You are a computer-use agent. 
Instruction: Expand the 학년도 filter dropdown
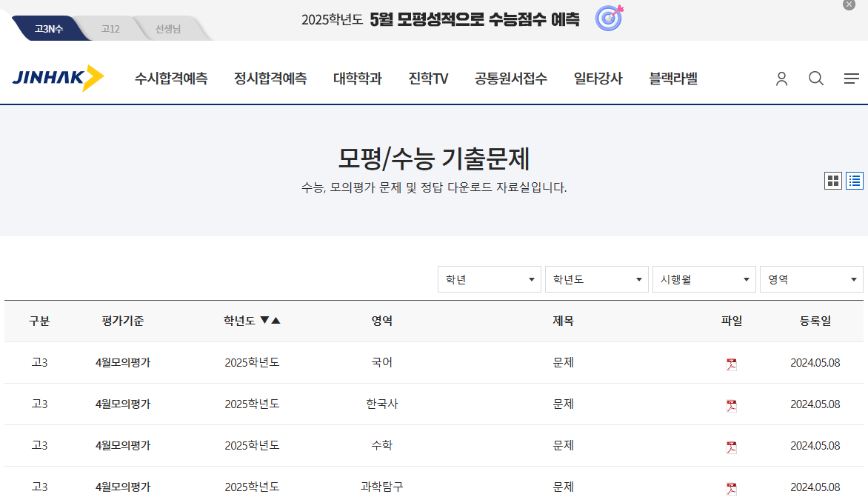597,279
